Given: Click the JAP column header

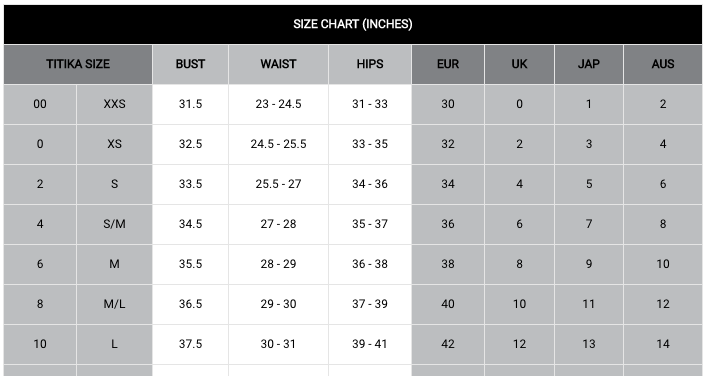Looking at the screenshot, I should [x=588, y=64].
